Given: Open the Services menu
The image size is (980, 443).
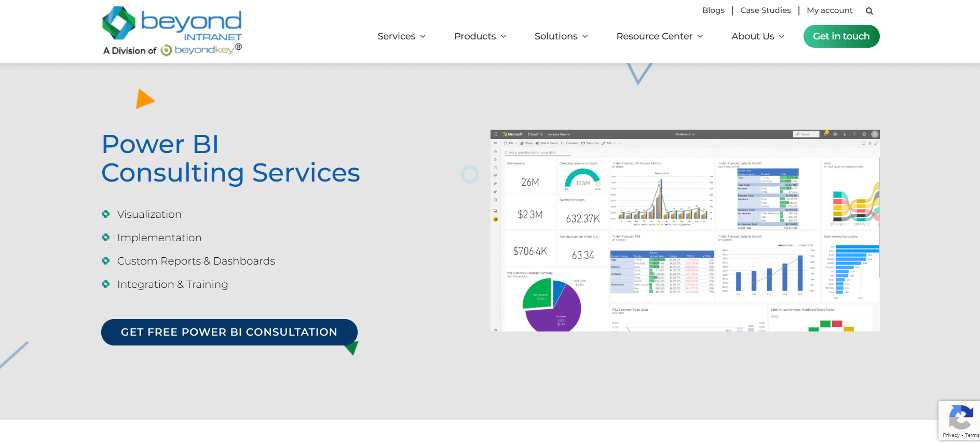Looking at the screenshot, I should point(397,36).
